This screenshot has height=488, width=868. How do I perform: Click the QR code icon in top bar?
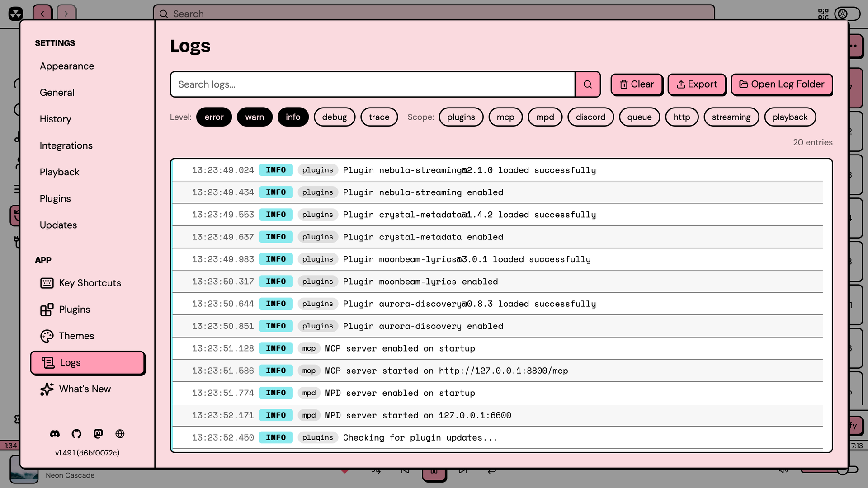[x=823, y=14]
